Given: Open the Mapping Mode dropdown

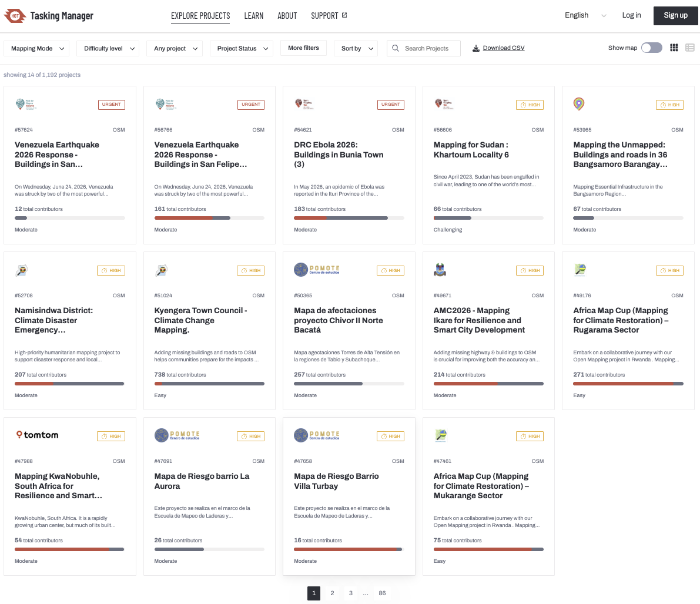Looking at the screenshot, I should [36, 48].
